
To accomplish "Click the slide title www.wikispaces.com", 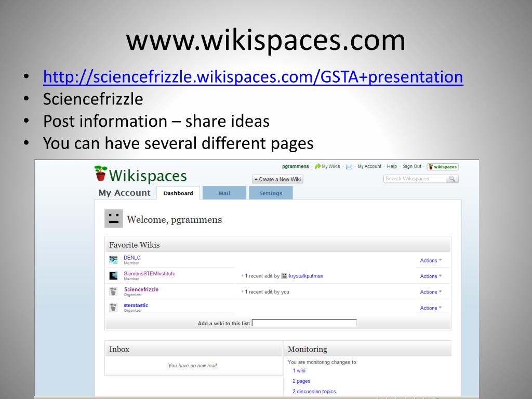I will pyautogui.click(x=265, y=41).
